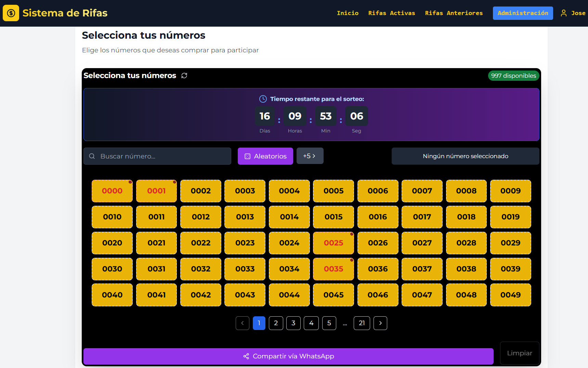588x368 pixels.
Task: Click the user profile icon next to Jose
Action: pyautogui.click(x=563, y=13)
